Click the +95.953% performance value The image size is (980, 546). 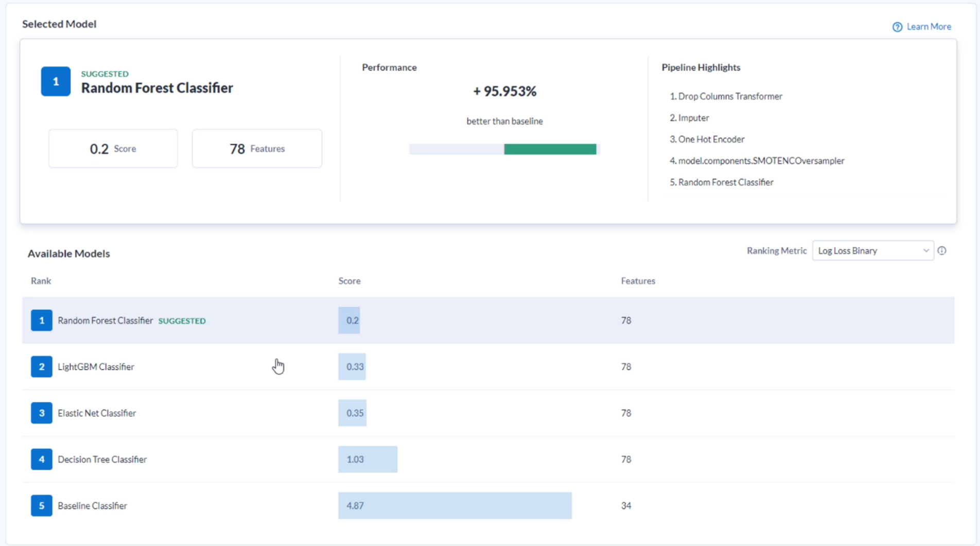(504, 91)
